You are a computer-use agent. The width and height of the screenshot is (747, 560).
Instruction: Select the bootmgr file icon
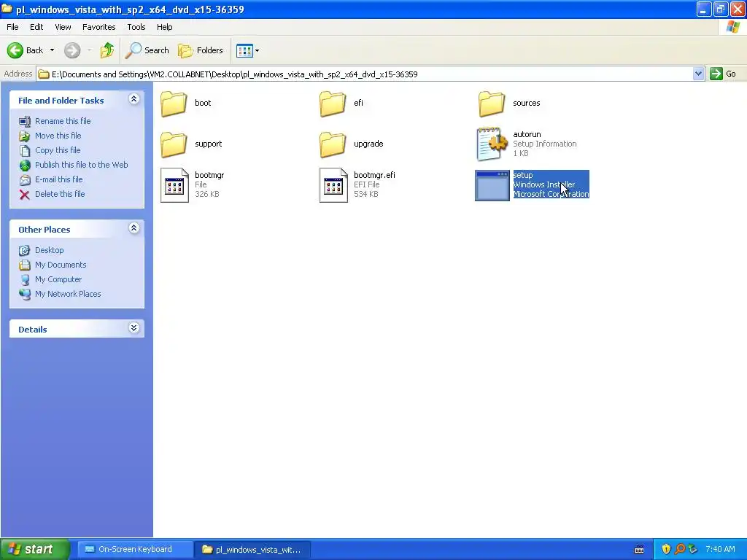pos(174,185)
